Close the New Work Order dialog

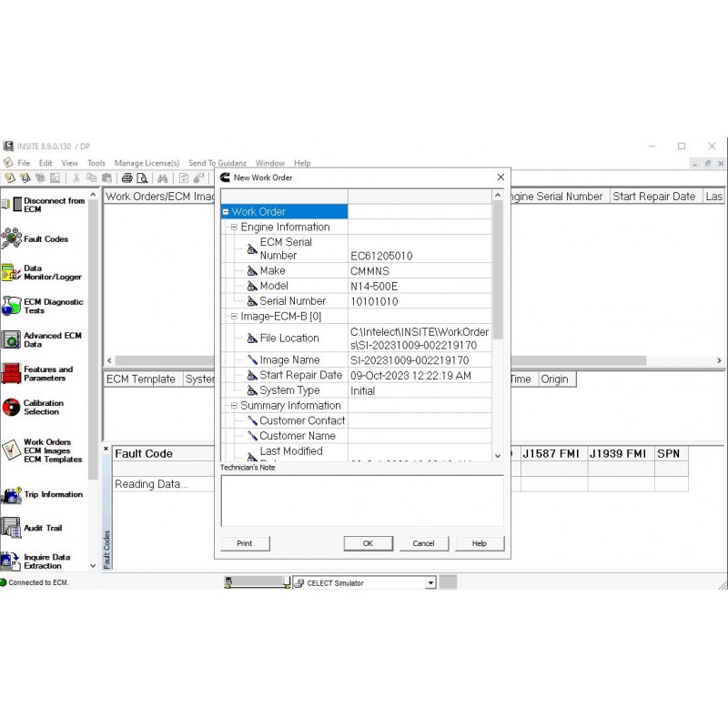pos(500,177)
